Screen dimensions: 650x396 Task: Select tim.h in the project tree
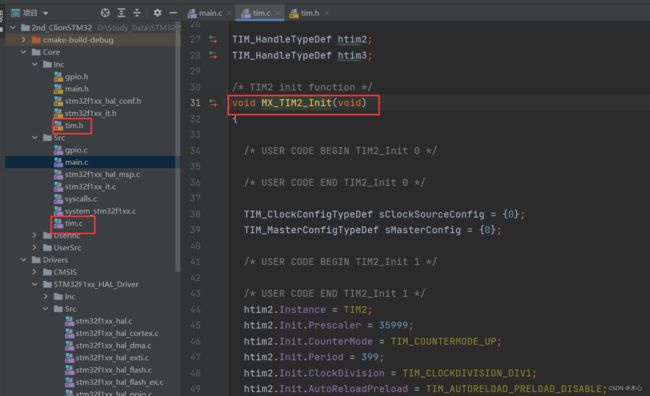click(x=69, y=125)
